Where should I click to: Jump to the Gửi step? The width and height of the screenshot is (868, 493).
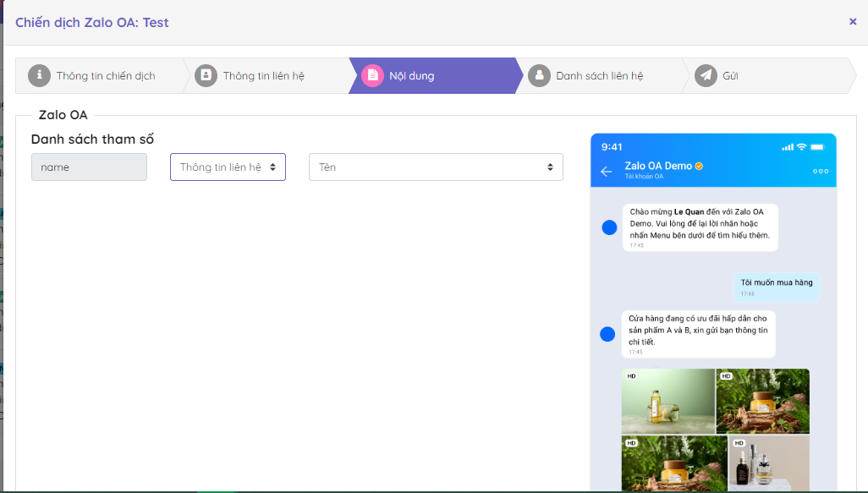[770, 76]
